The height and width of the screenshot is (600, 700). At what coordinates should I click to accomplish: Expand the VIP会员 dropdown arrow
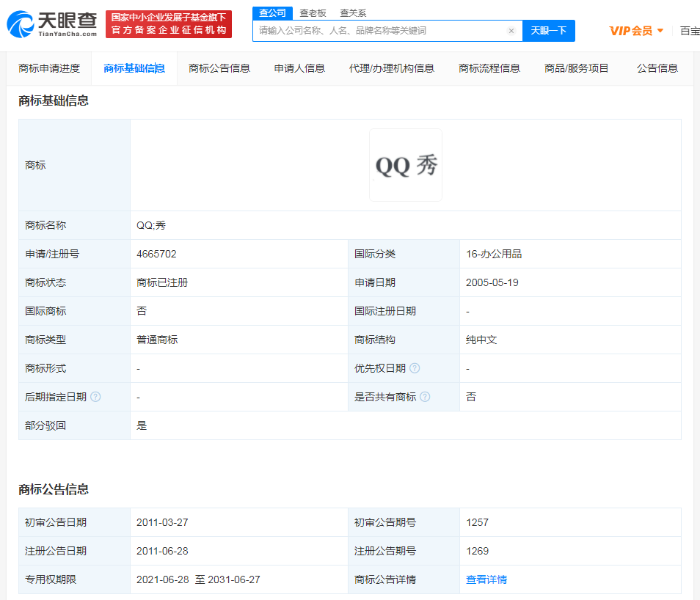coord(660,31)
